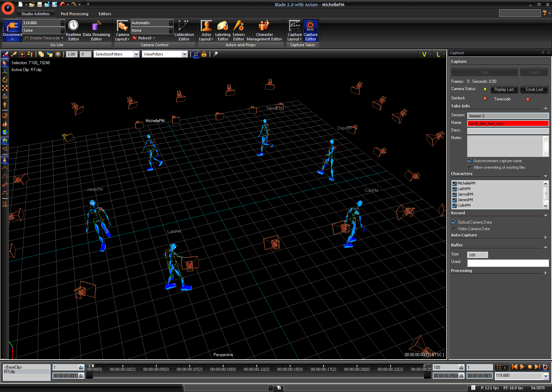Open the Realtime Editor
This screenshot has width=552, height=392.
[x=73, y=30]
